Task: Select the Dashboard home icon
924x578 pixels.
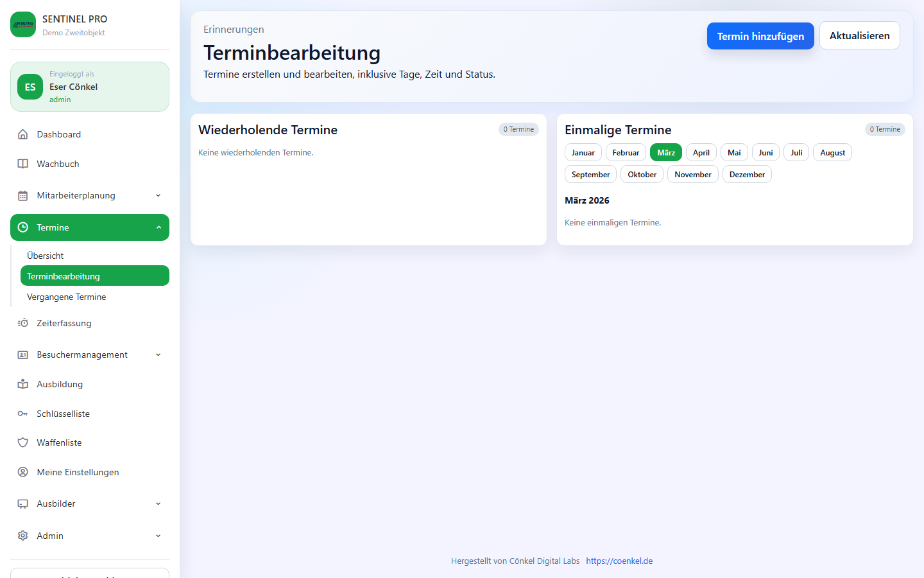Action: point(23,134)
